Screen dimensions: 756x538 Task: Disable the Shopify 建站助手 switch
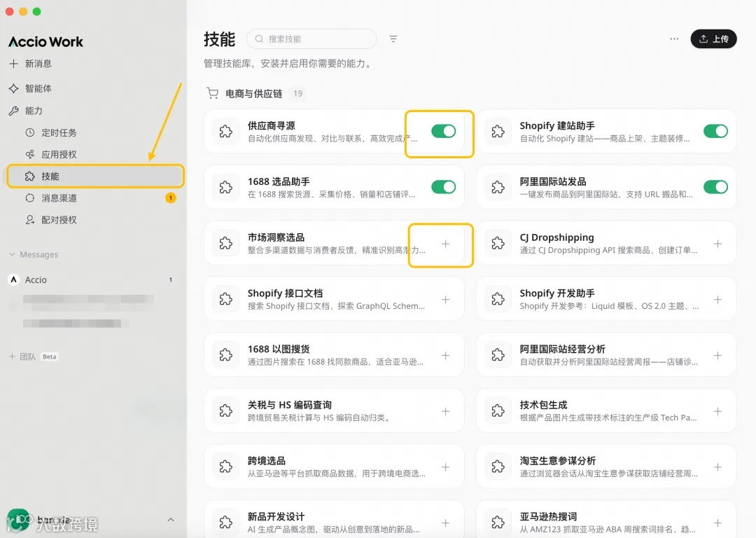[715, 131]
